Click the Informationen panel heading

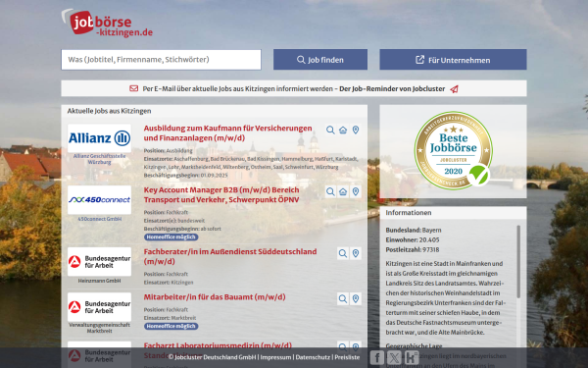click(409, 213)
